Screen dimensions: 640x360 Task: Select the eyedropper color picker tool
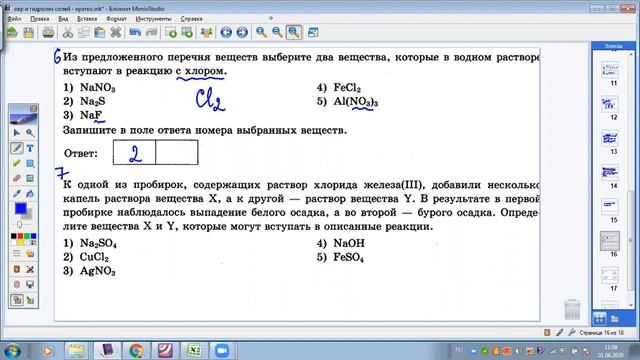pyautogui.click(x=17, y=194)
